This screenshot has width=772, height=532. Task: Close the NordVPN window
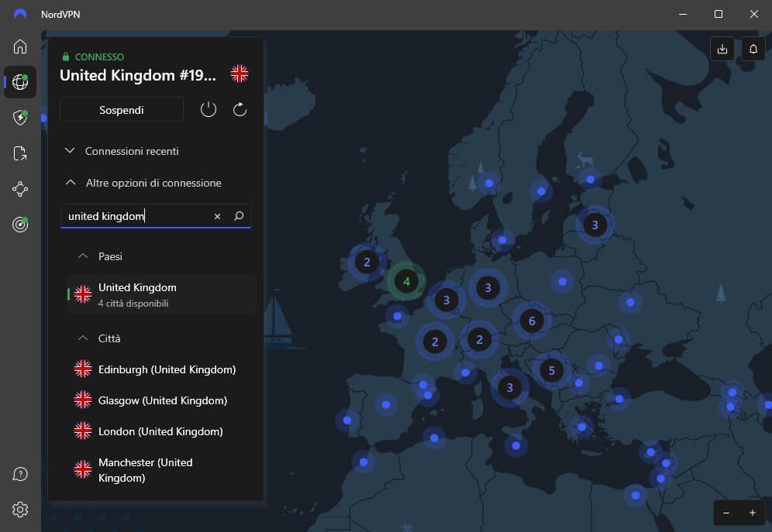753,14
